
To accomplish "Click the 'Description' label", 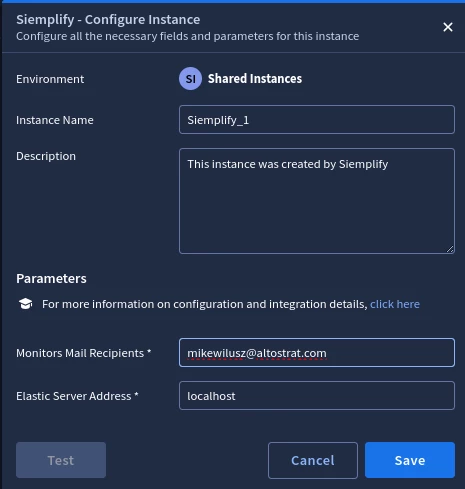I will coord(46,156).
